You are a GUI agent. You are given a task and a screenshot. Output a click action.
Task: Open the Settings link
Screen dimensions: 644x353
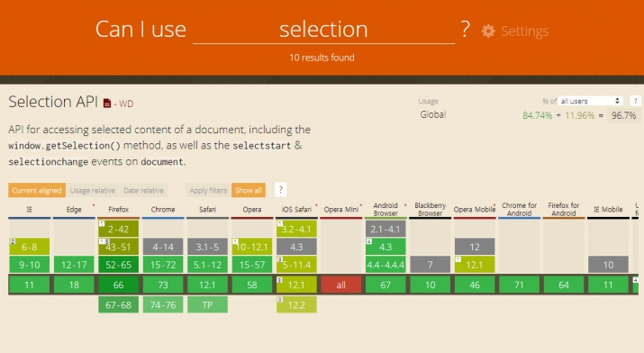(x=524, y=32)
